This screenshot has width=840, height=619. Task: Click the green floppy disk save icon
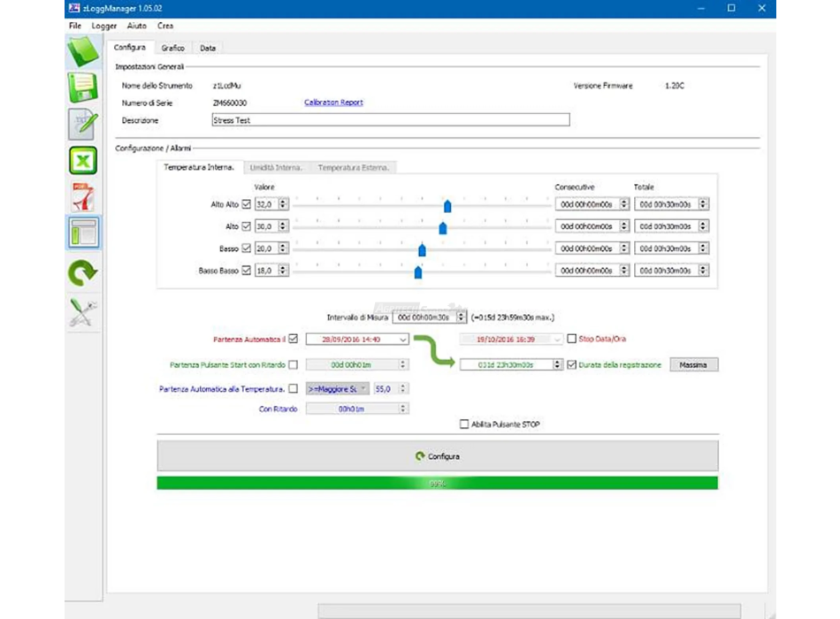click(83, 88)
